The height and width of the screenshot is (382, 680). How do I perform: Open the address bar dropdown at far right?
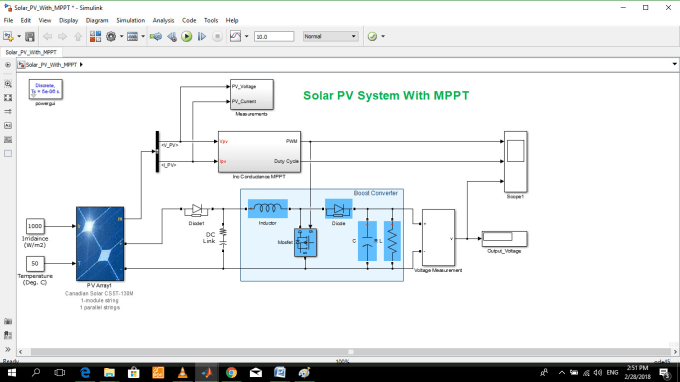click(674, 64)
